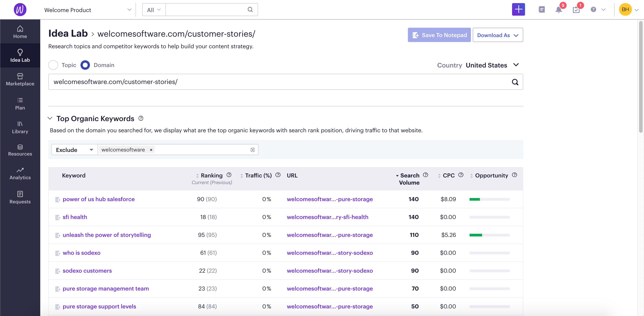Click the Search Volume help icon
This screenshot has height=316, width=644.
(426, 175)
